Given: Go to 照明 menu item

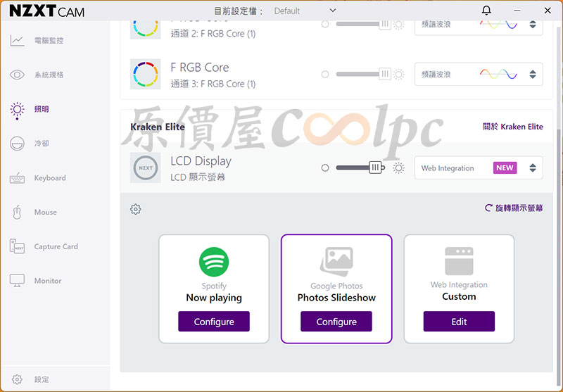Looking at the screenshot, I should [x=42, y=109].
